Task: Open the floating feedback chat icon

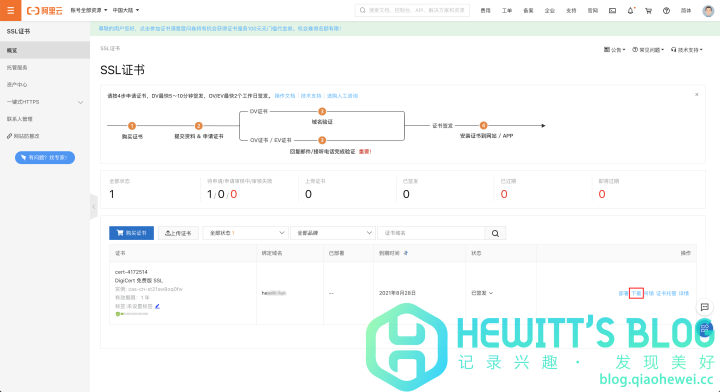Action: pyautogui.click(x=705, y=307)
